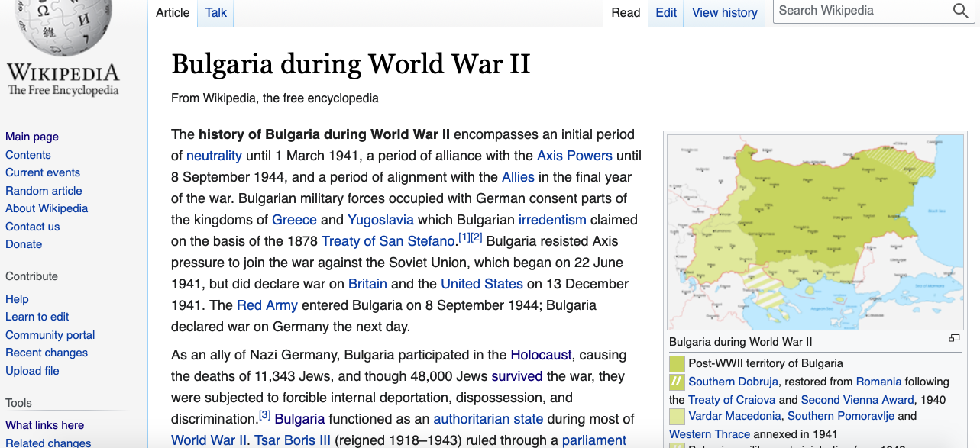Open About Wikipedia link

[x=47, y=208]
